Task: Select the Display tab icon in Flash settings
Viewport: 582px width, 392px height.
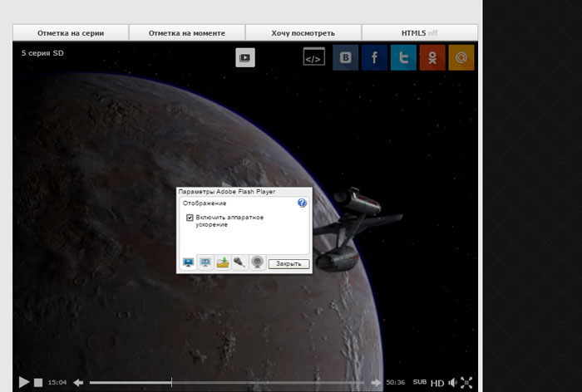Action: click(188, 262)
